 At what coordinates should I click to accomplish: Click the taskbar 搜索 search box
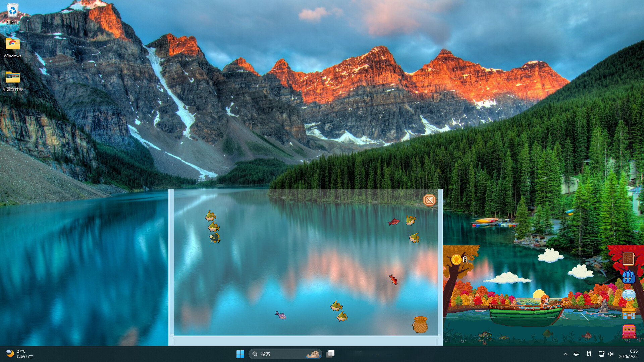tap(285, 354)
